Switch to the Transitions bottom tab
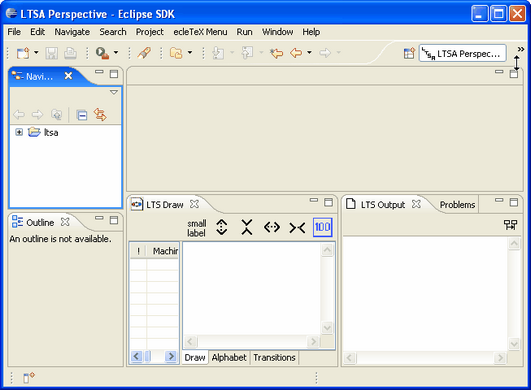 pos(274,358)
